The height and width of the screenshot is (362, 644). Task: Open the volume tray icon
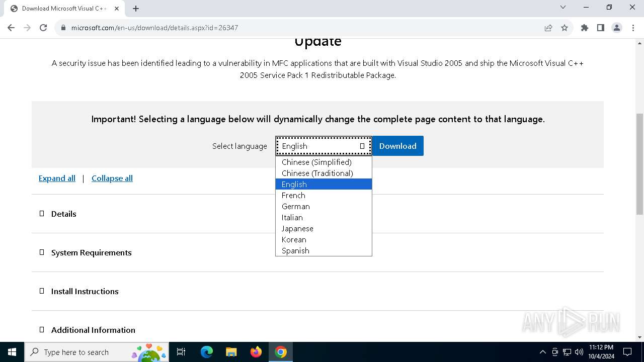pyautogui.click(x=579, y=352)
